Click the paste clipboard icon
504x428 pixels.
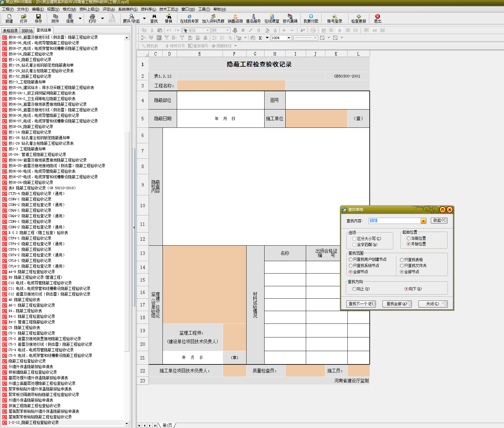[x=160, y=30]
